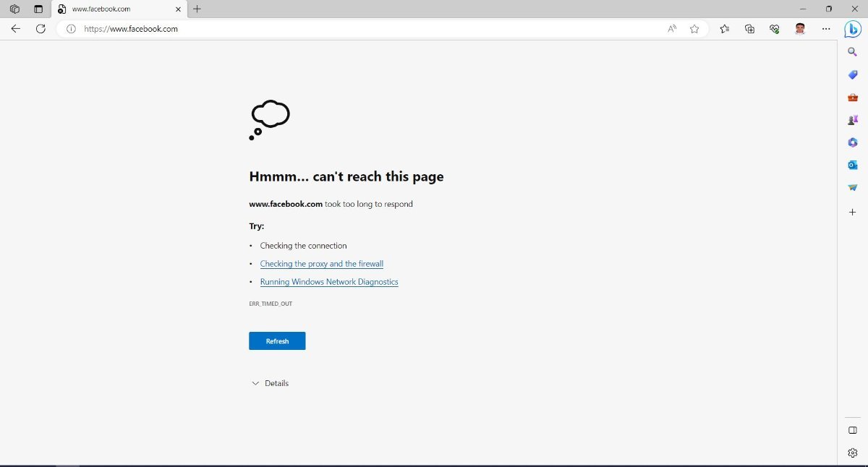Viewport: 868px width, 467px height.
Task: Open the Favorites list icon
Action: [724, 29]
